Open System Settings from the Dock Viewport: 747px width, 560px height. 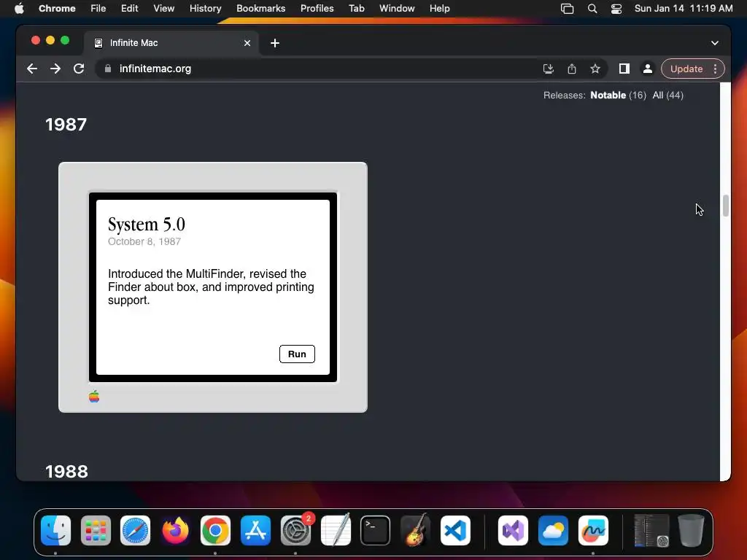pyautogui.click(x=295, y=530)
